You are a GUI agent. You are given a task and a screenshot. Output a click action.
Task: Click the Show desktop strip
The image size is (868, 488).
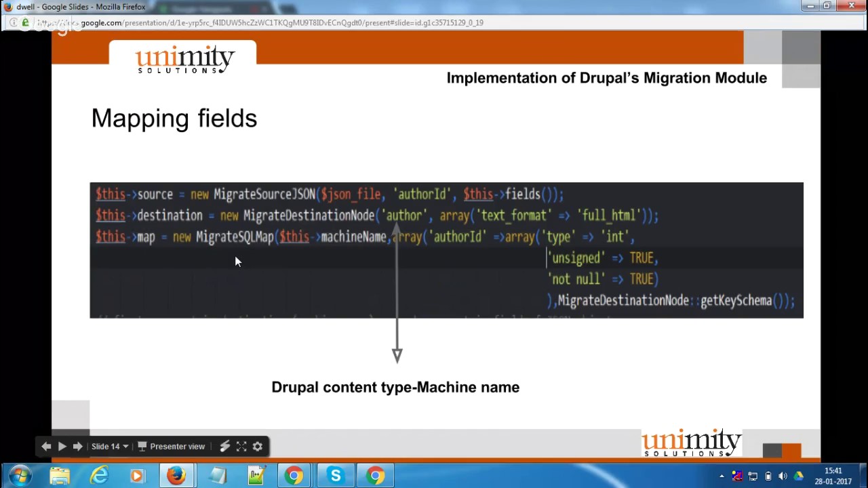click(863, 476)
